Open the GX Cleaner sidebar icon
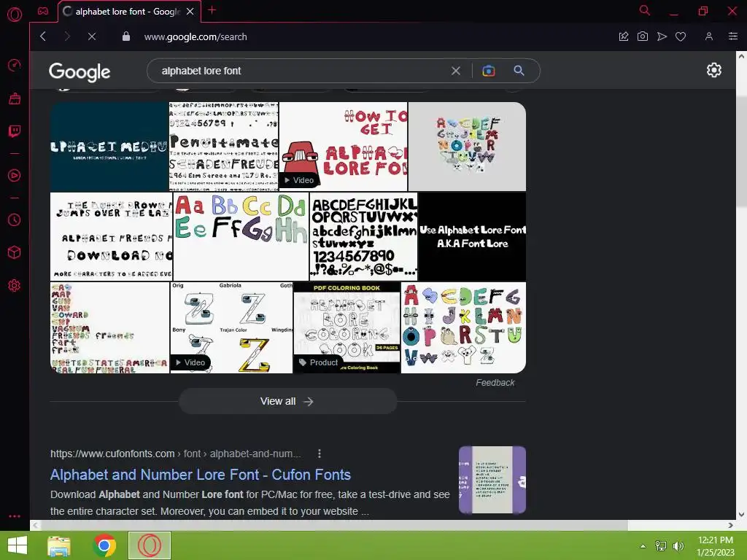Screen dimensions: 747x560 15,98
